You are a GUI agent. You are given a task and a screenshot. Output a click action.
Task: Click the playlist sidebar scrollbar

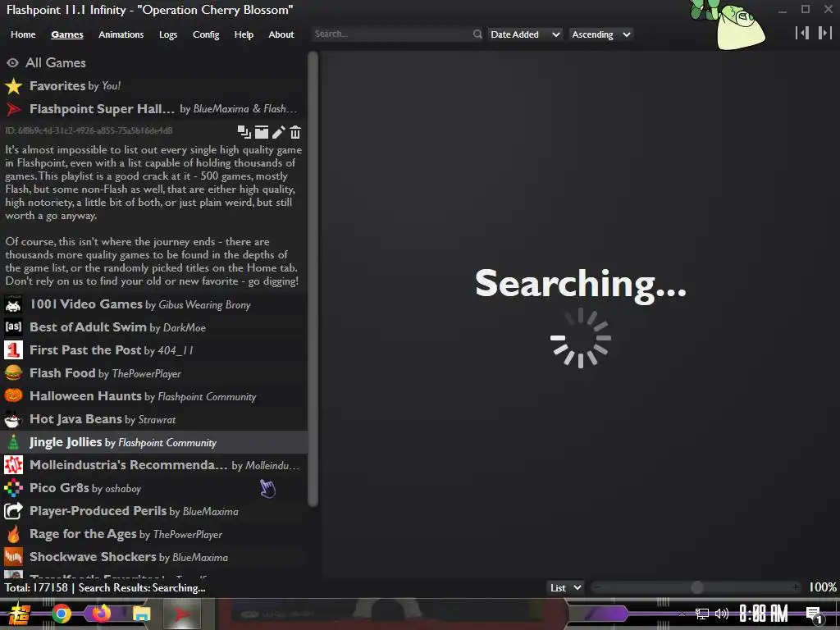(x=313, y=279)
